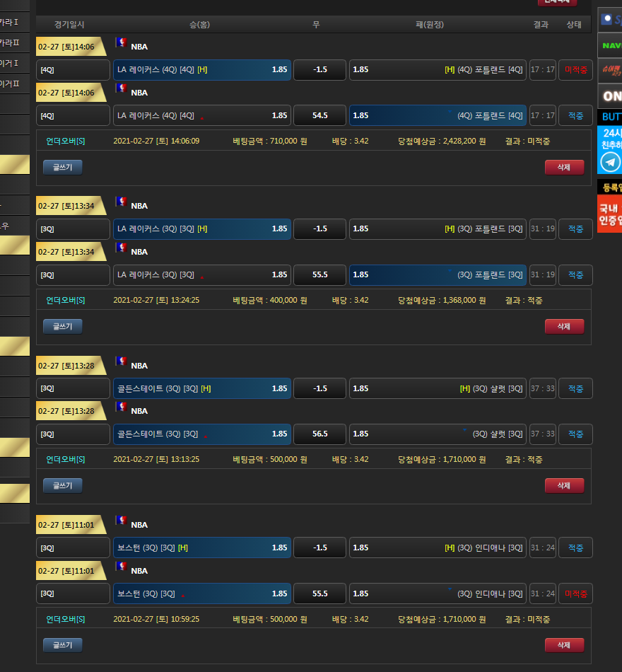Click NBA logo above Golden State -1.5 row
The width and height of the screenshot is (622, 672).
point(121,362)
